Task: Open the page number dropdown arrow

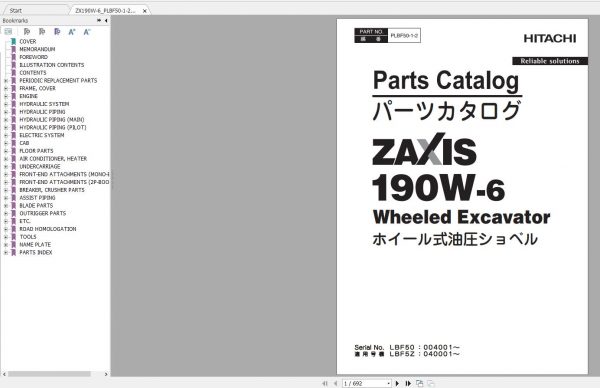Action: [388, 383]
